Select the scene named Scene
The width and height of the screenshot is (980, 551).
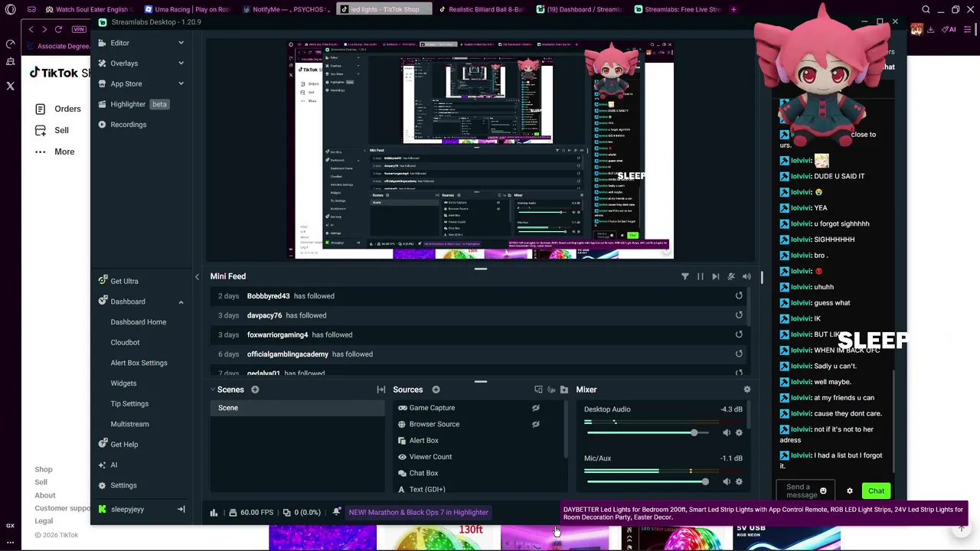click(x=298, y=408)
